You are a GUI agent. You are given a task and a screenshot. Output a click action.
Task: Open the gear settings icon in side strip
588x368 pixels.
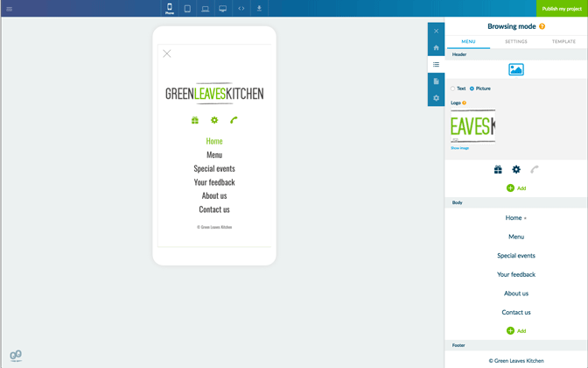[436, 98]
